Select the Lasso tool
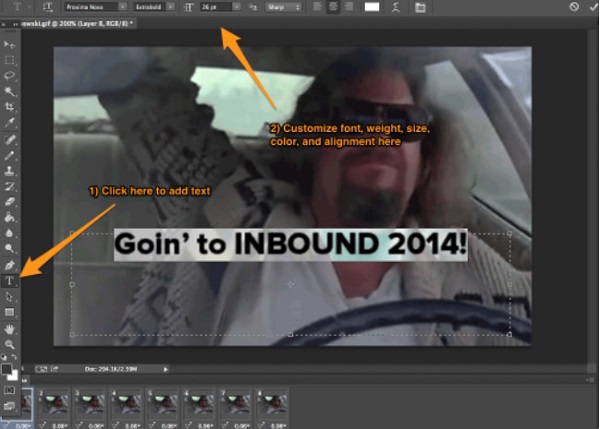 point(9,75)
